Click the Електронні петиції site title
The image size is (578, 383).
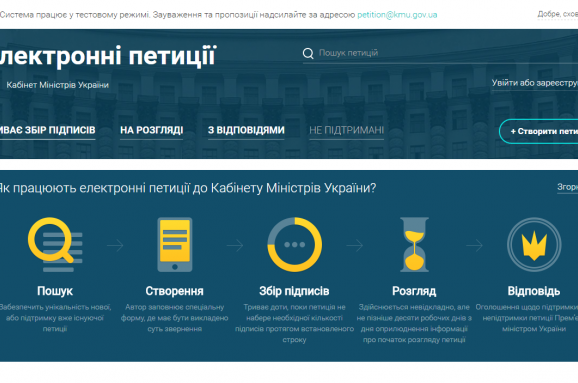pyautogui.click(x=108, y=56)
